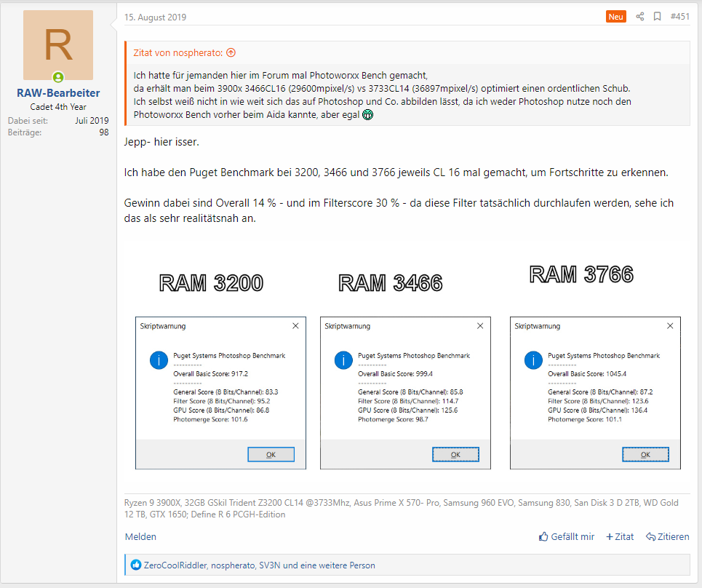Screen dimensions: 702x588
Task: Click 'Filter Score (8 Bits/Channel): 95.2'
Action: 222,401
